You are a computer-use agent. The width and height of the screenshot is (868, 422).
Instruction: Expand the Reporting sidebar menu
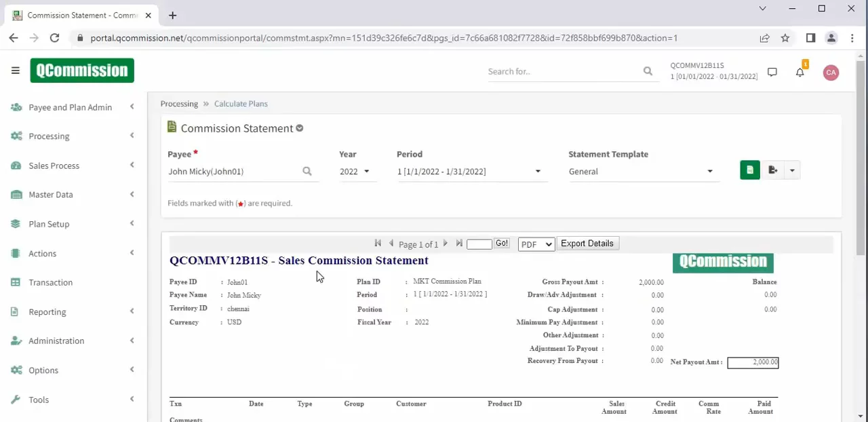47,312
